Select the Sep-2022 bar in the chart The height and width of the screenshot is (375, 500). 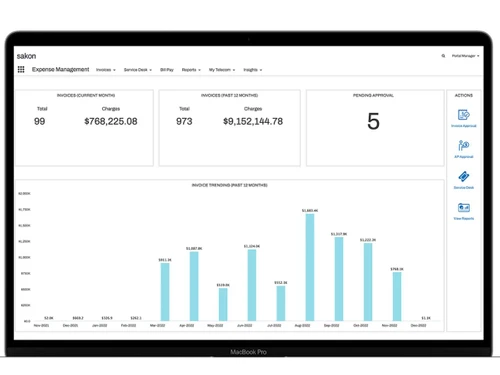pyautogui.click(x=339, y=279)
